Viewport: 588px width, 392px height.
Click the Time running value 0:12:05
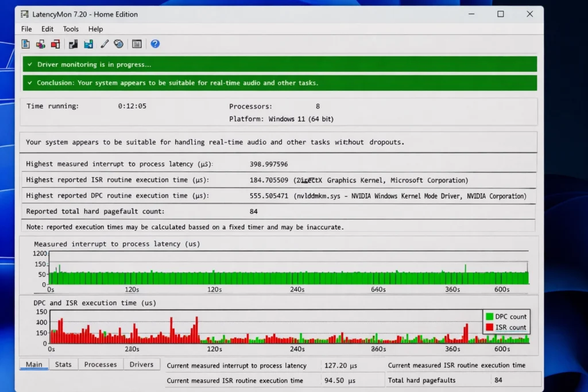pos(132,106)
